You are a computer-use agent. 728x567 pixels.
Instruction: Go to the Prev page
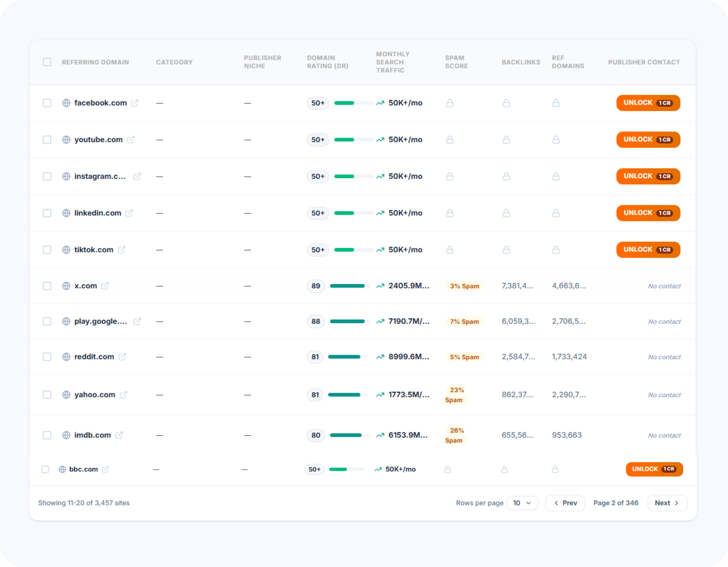(x=565, y=503)
